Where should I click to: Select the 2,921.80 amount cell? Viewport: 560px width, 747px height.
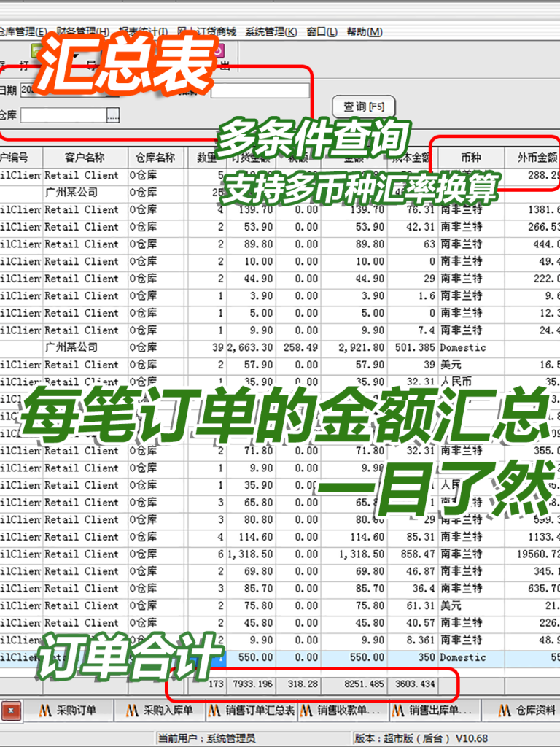(354, 348)
